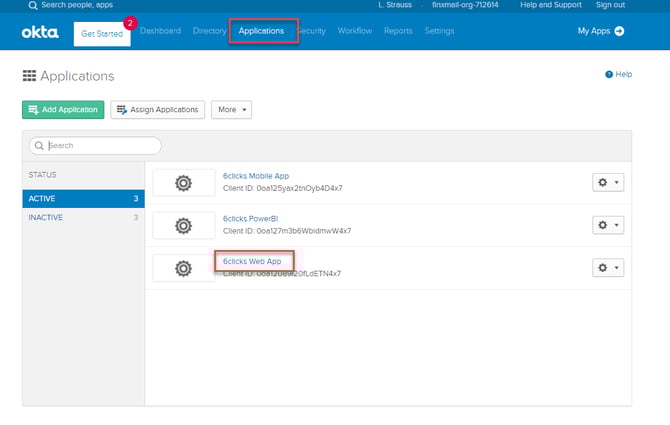The width and height of the screenshot is (670, 425).
Task: Click the 6clicks Web App gear thumbnail
Action: point(183,268)
